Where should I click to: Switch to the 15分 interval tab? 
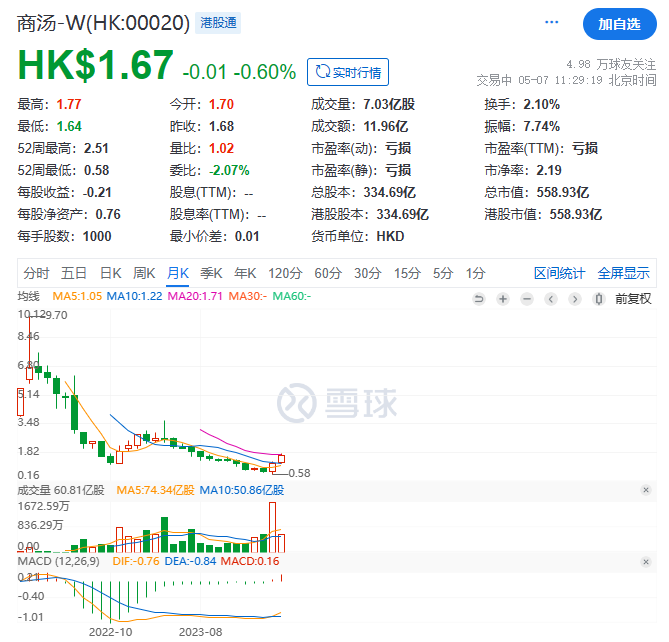point(407,273)
